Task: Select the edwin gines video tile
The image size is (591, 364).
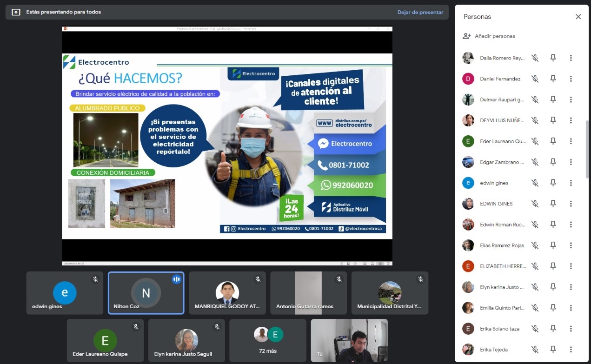Action: click(x=65, y=293)
